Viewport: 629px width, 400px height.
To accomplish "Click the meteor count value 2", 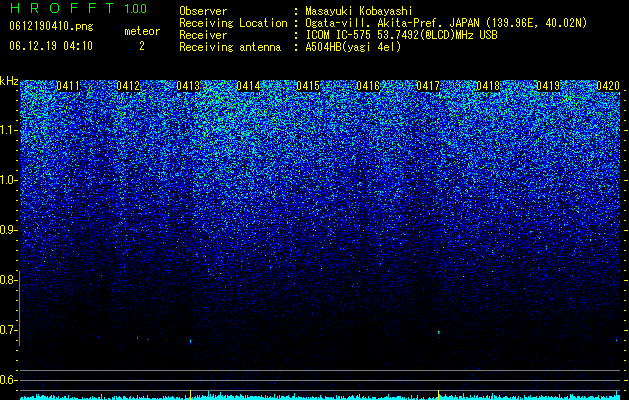I will pyautogui.click(x=142, y=46).
